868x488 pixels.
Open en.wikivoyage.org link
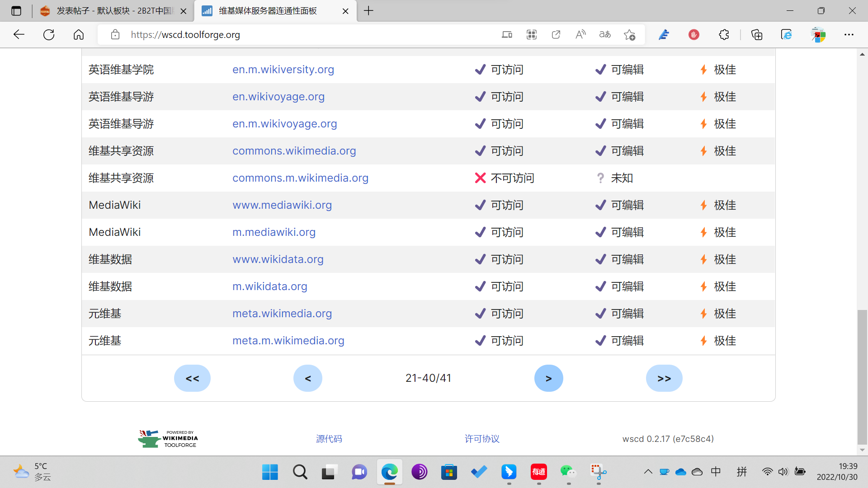pos(278,97)
